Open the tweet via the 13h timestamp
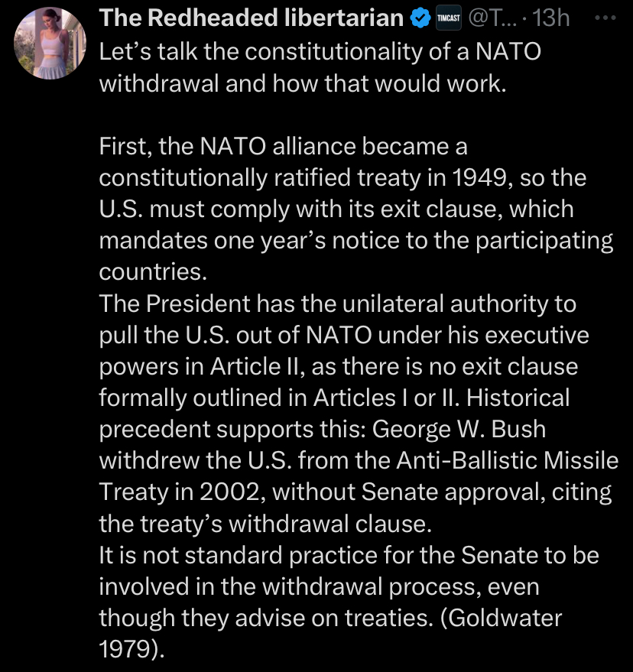633x672 pixels. click(x=551, y=18)
